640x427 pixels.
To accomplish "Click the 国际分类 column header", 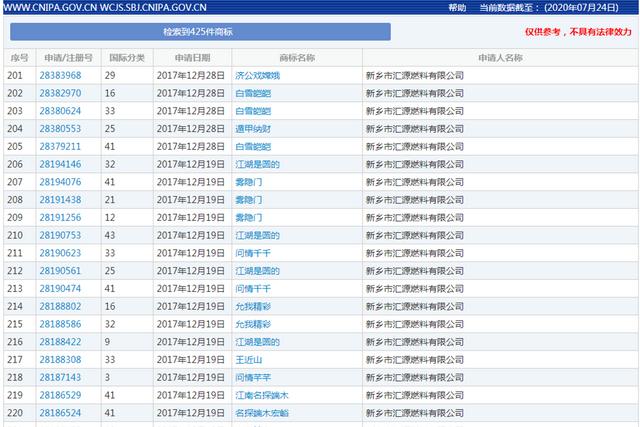I will click(x=127, y=58).
